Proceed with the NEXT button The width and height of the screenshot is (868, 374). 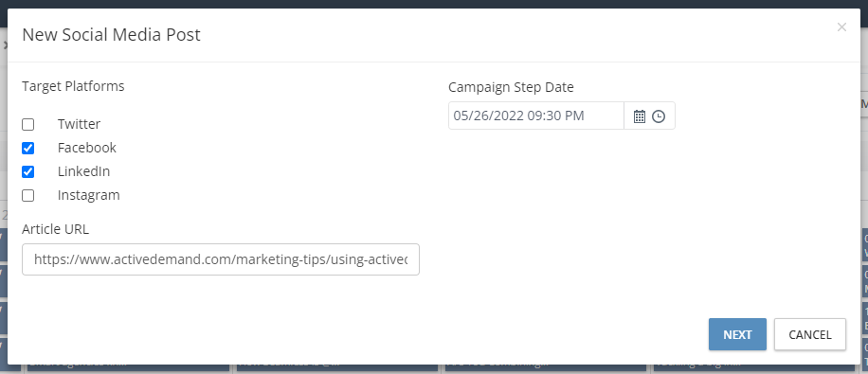point(737,334)
